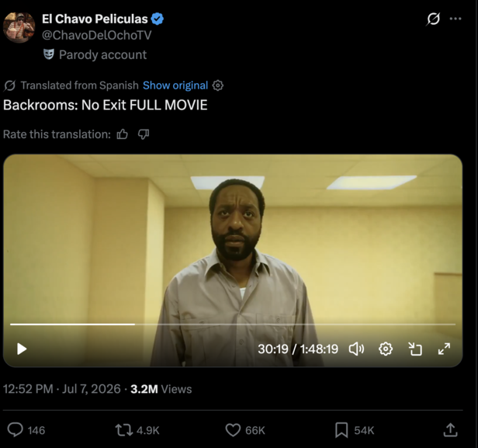The image size is (478, 448).
Task: Open translation settings gear icon
Action: 217,85
